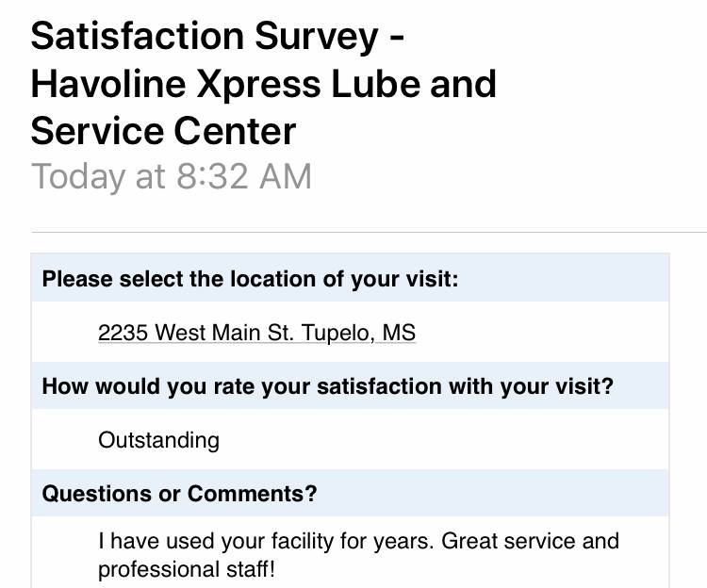
Task: Click the word Today in the date line
Action: (78, 176)
